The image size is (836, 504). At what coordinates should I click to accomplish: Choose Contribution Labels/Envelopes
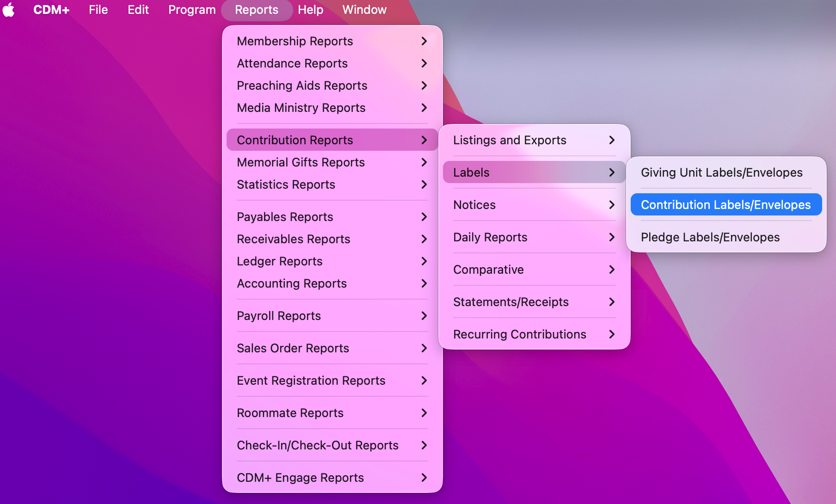(726, 204)
